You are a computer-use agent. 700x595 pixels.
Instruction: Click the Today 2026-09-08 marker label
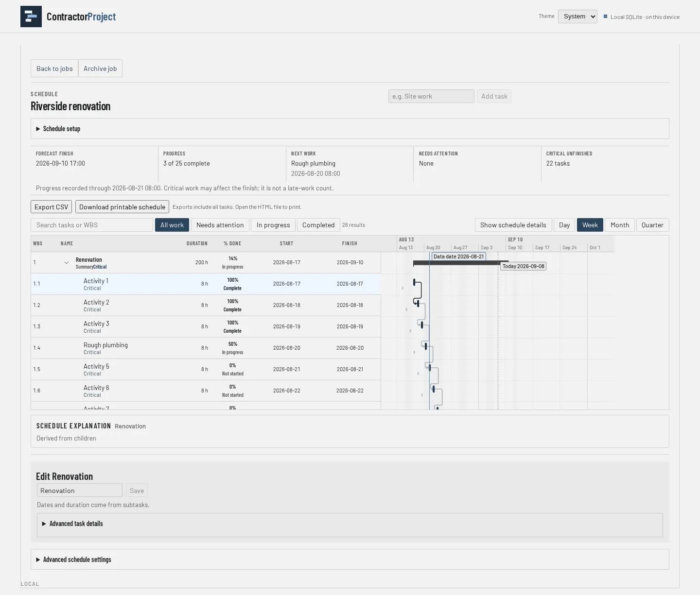(x=523, y=266)
